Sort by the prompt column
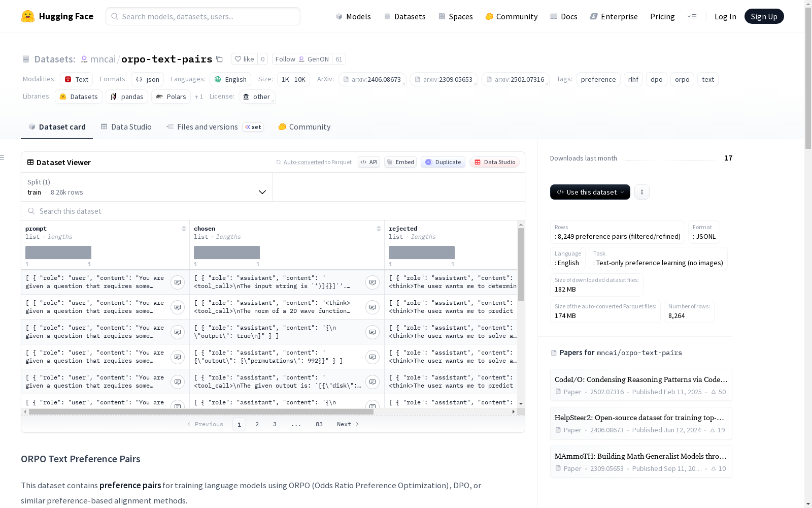The width and height of the screenshot is (812, 508). [x=184, y=229]
